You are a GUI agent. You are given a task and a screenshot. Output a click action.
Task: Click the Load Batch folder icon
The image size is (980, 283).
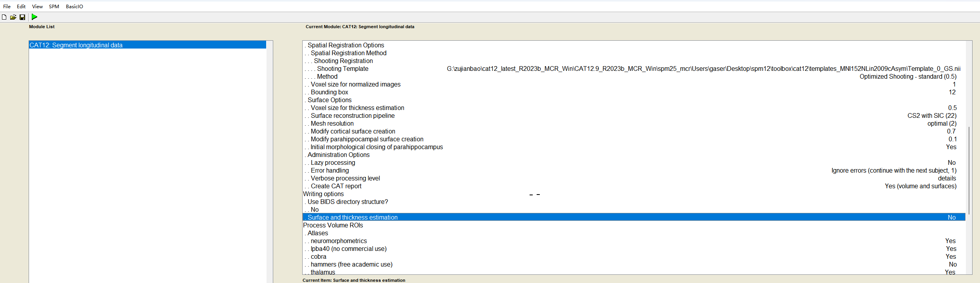click(x=13, y=17)
